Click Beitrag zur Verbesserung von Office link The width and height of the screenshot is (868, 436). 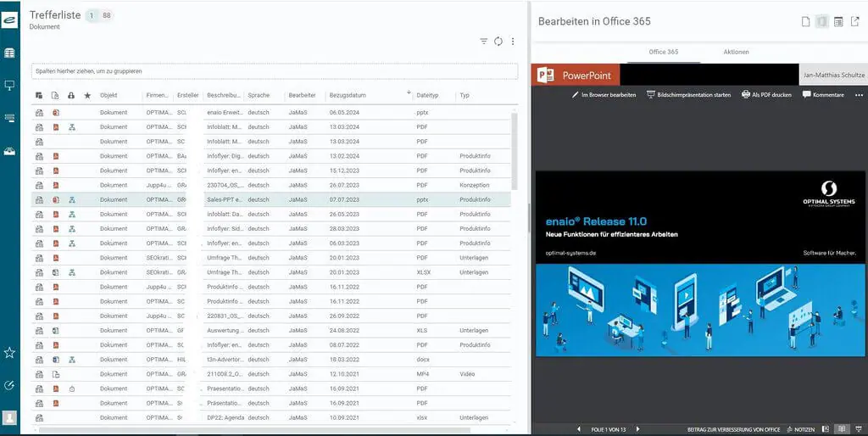pyautogui.click(x=733, y=429)
